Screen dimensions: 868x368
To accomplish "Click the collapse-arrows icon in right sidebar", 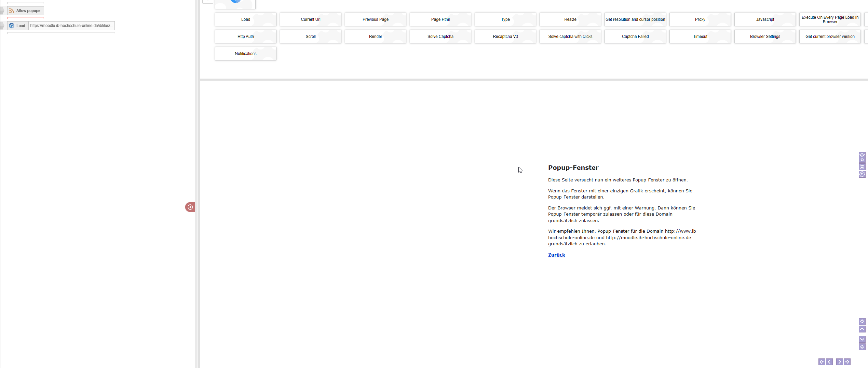I will tap(862, 167).
